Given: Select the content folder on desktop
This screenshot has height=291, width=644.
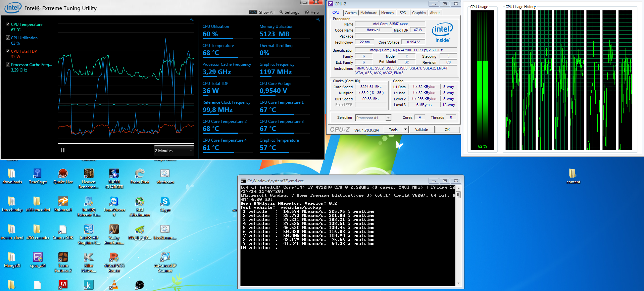Looking at the screenshot, I should pyautogui.click(x=573, y=177).
